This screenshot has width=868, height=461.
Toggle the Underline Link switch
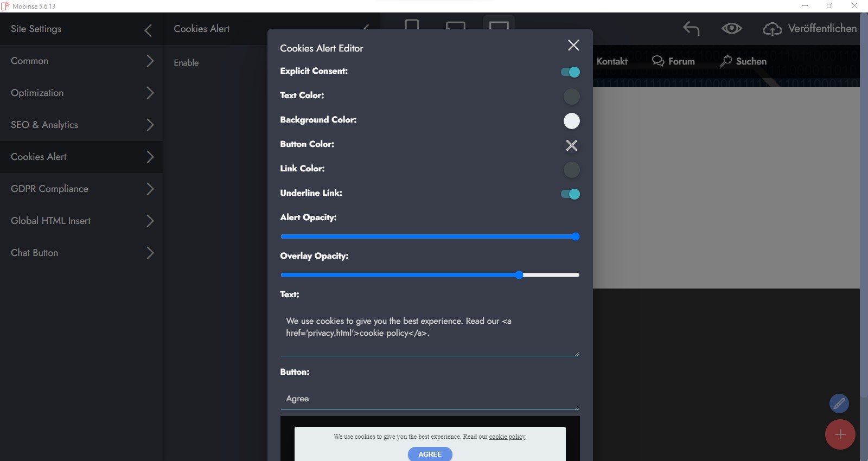click(570, 194)
